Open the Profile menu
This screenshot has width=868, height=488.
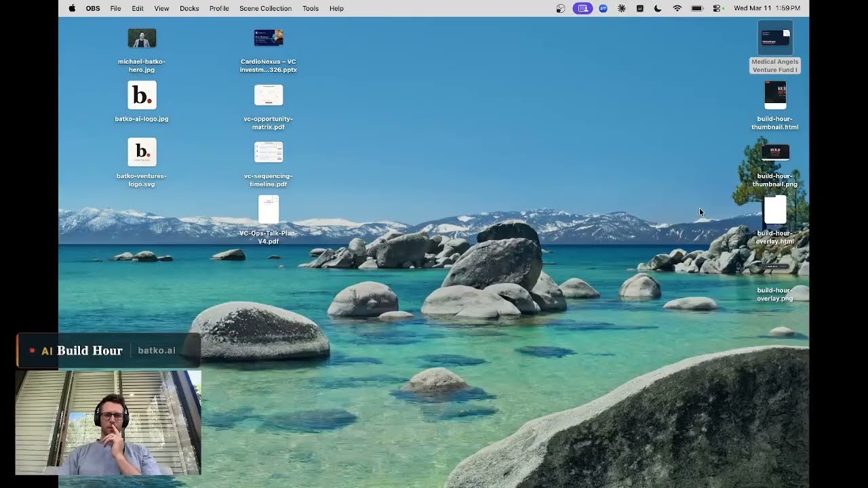pos(219,8)
